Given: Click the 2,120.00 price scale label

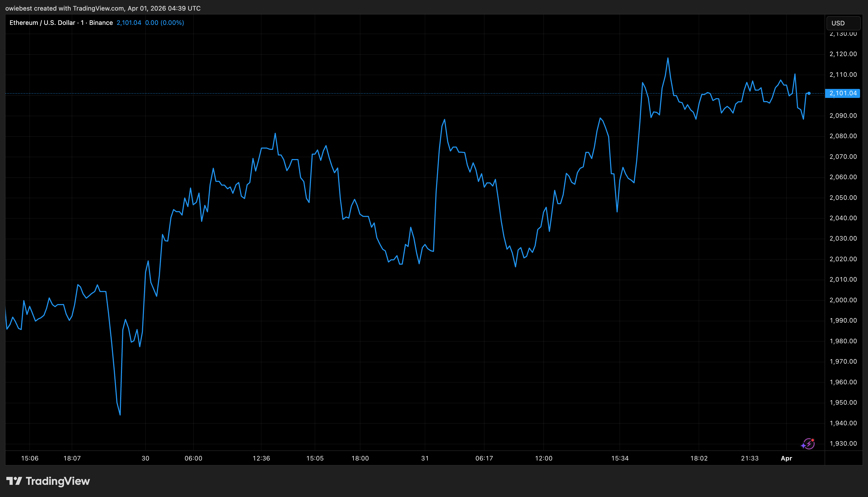Looking at the screenshot, I should point(843,54).
